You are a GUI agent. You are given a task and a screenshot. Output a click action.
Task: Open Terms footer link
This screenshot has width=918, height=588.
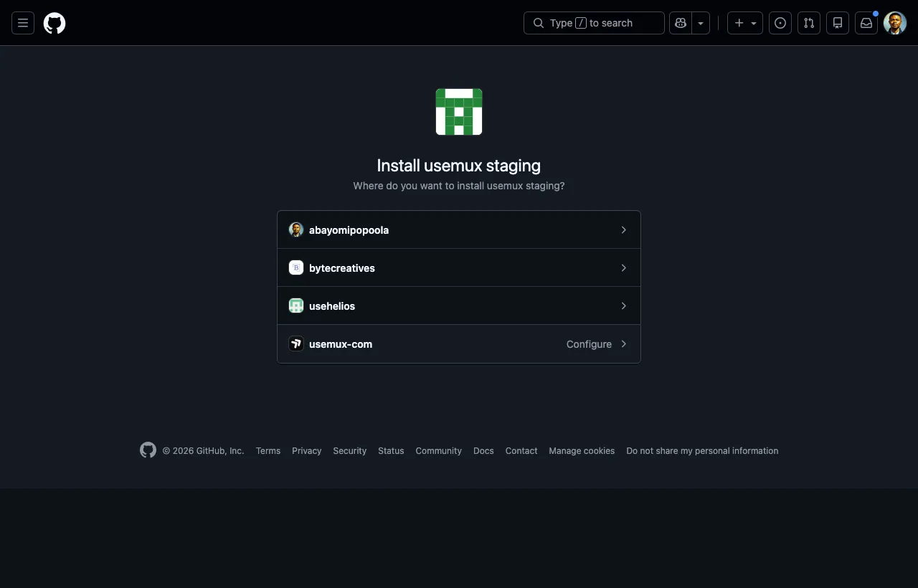268,451
